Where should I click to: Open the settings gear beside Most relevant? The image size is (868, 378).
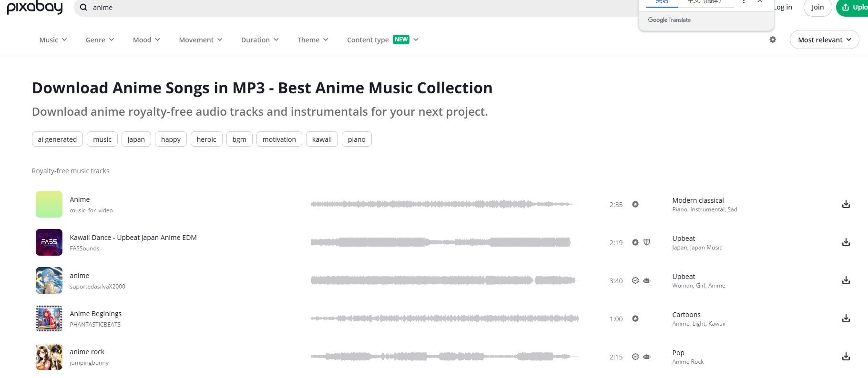click(773, 40)
